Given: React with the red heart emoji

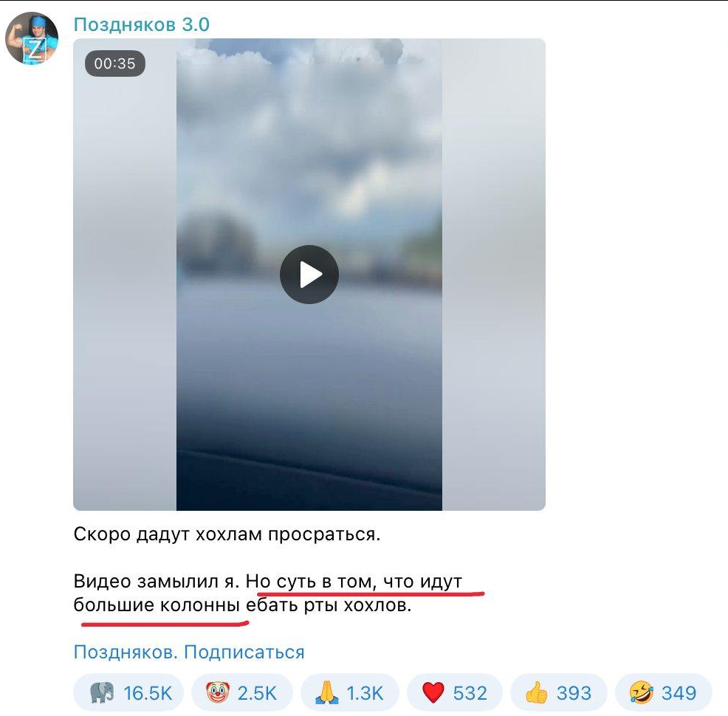Looking at the screenshot, I should [x=433, y=693].
